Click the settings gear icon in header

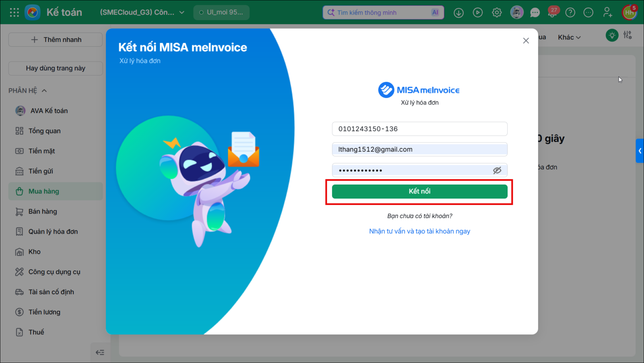tap(497, 12)
